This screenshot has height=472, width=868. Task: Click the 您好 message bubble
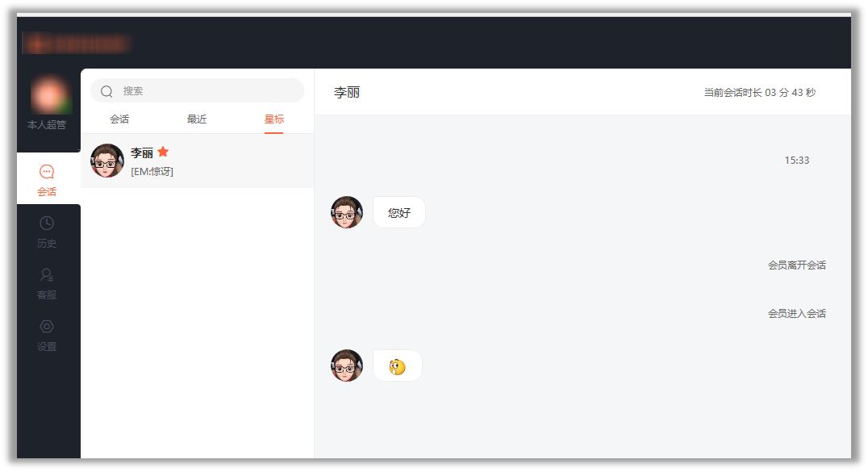tap(399, 212)
